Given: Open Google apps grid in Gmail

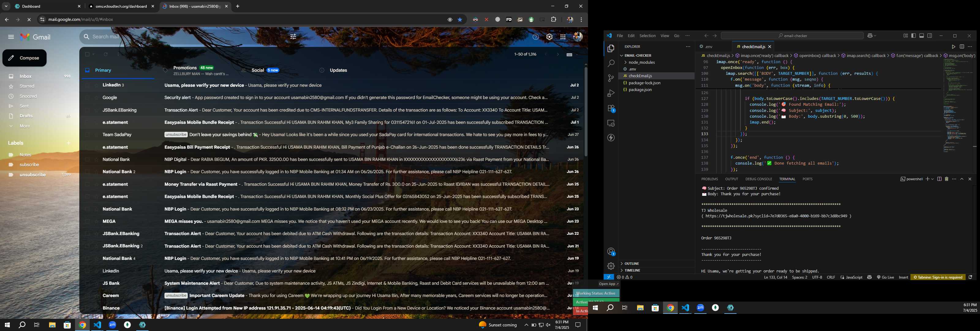Looking at the screenshot, I should point(563,37).
